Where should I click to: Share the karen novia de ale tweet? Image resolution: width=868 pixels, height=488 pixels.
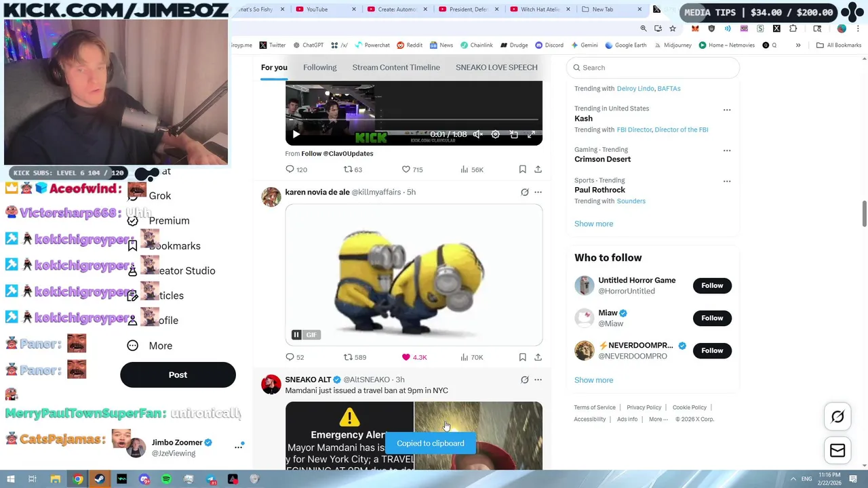pyautogui.click(x=538, y=357)
